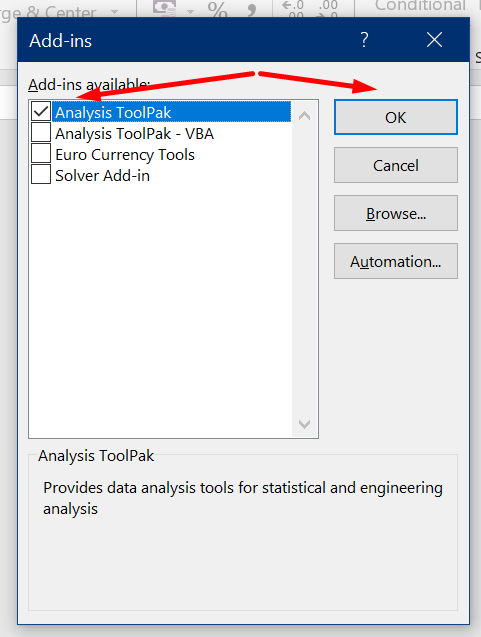Open the Browse... file picker
481x637 pixels.
click(396, 213)
